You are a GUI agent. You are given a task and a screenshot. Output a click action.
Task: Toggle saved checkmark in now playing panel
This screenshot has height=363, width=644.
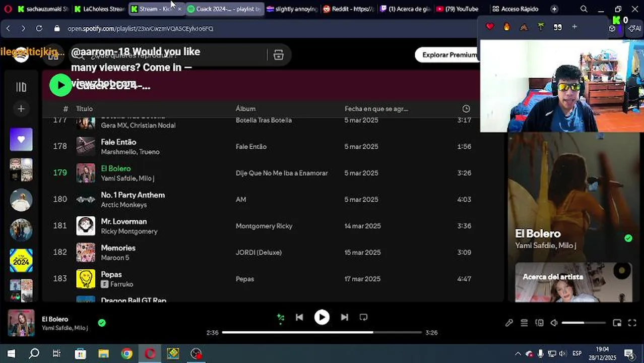pos(628,238)
